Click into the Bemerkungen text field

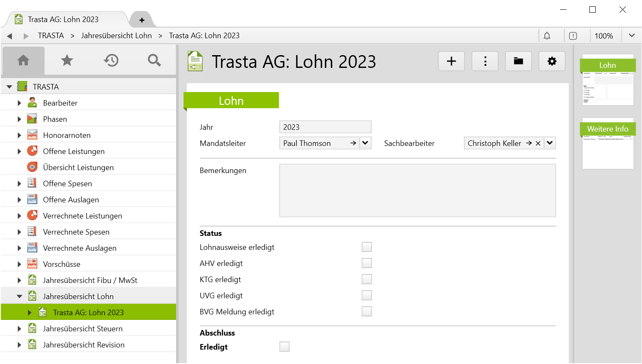(417, 190)
